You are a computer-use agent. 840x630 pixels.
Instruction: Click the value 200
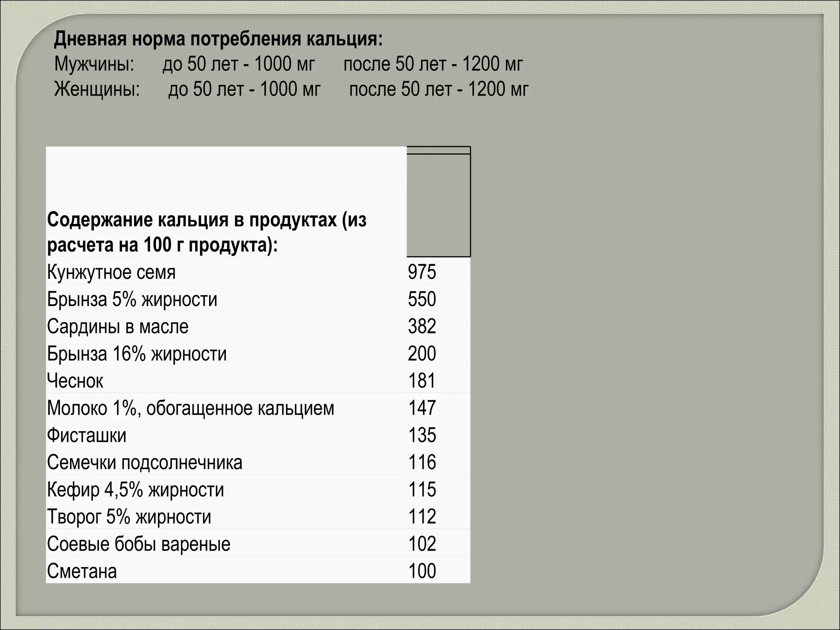coord(422,354)
